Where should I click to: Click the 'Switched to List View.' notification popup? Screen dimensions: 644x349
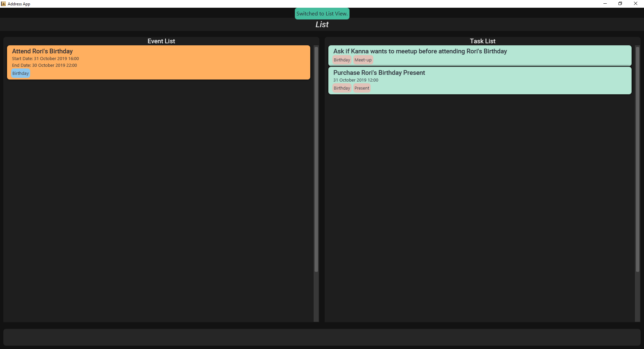point(322,14)
